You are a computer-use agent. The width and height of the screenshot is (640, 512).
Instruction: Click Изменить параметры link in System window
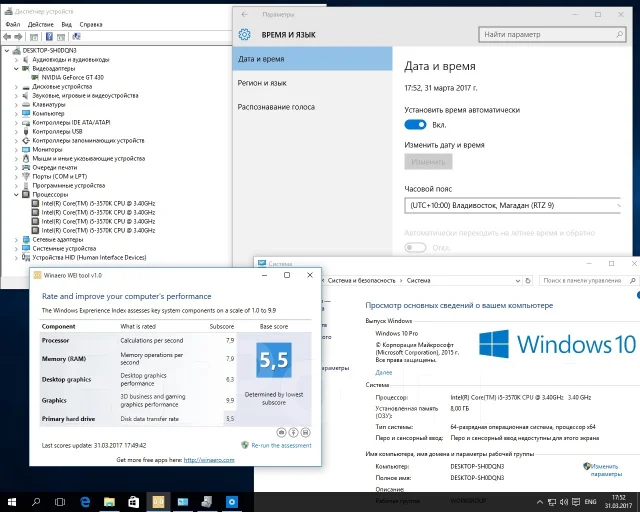point(606,470)
